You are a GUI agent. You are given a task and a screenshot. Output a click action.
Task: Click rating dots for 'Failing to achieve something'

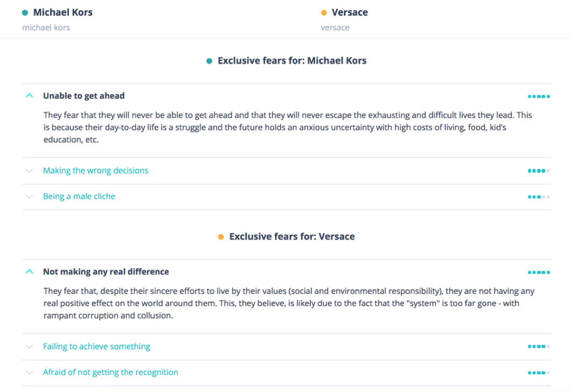539,347
